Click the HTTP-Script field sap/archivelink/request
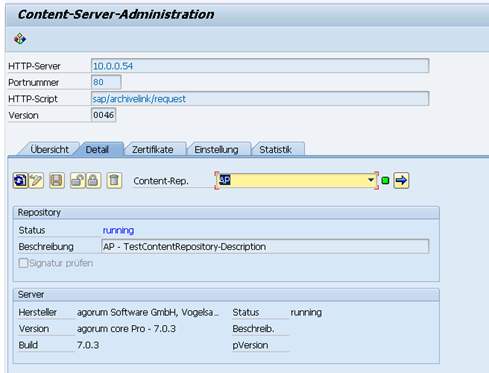Viewport: 489px width, 373px height. [260, 99]
